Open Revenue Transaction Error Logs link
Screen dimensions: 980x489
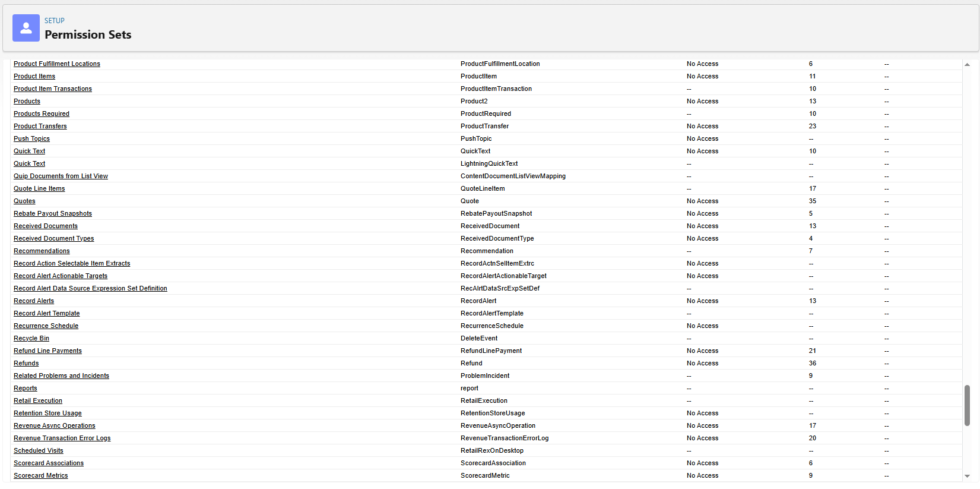click(62, 438)
